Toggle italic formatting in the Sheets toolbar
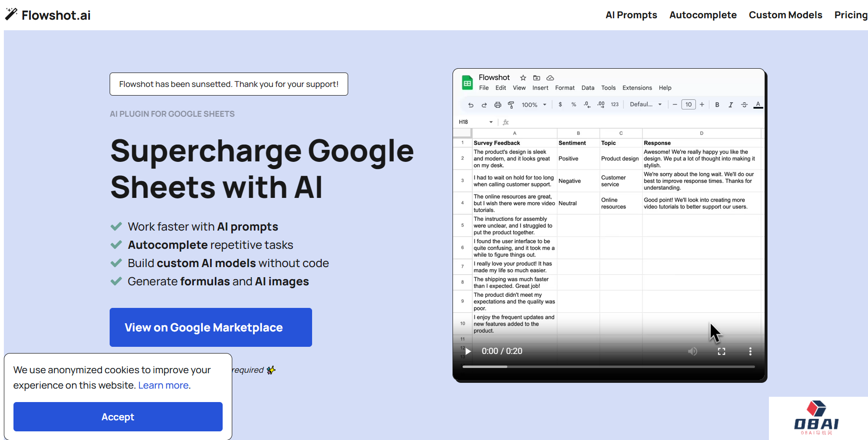This screenshot has width=868, height=440. (730, 105)
